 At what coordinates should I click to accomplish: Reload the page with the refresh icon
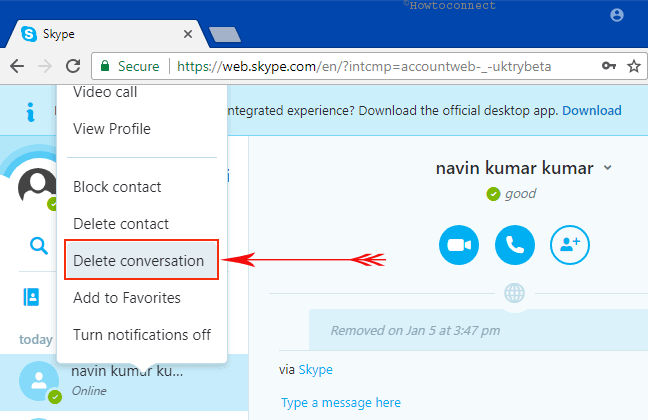point(73,66)
